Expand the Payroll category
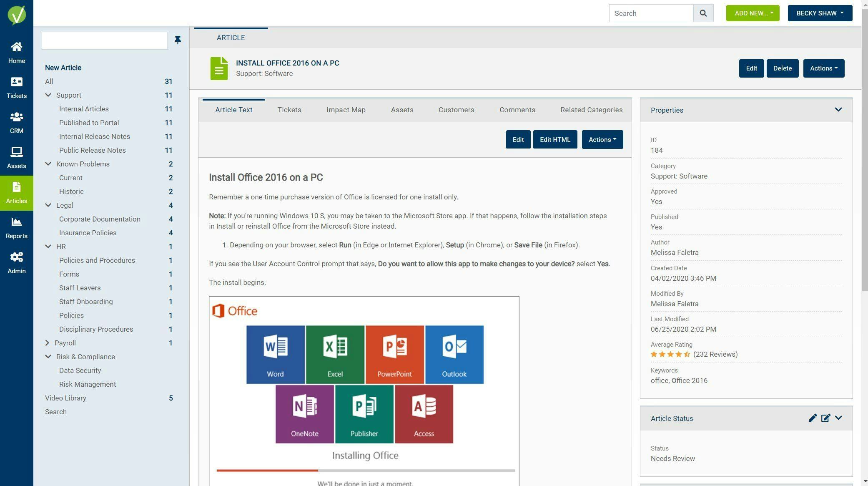Viewport: 868px width, 486px height. click(x=47, y=343)
